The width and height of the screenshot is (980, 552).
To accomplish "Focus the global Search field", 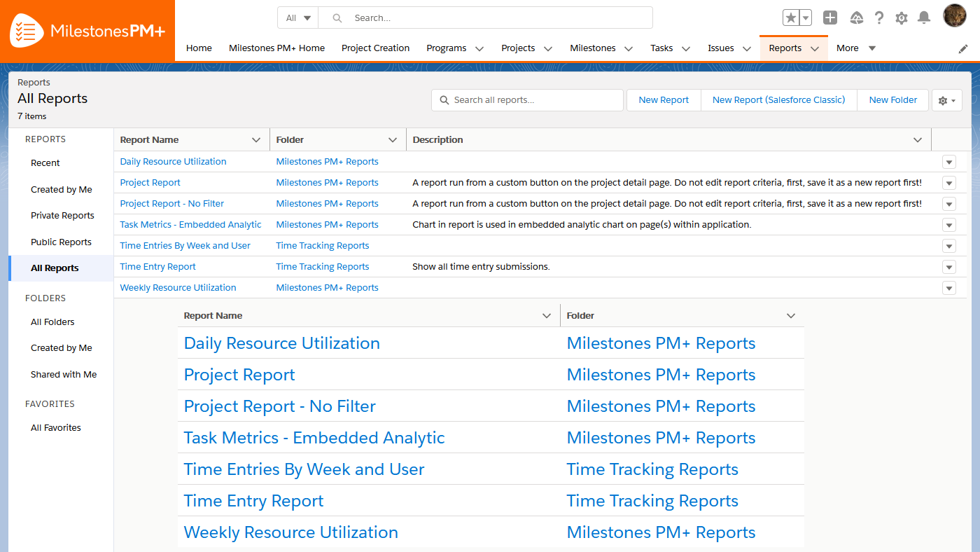I will point(486,18).
